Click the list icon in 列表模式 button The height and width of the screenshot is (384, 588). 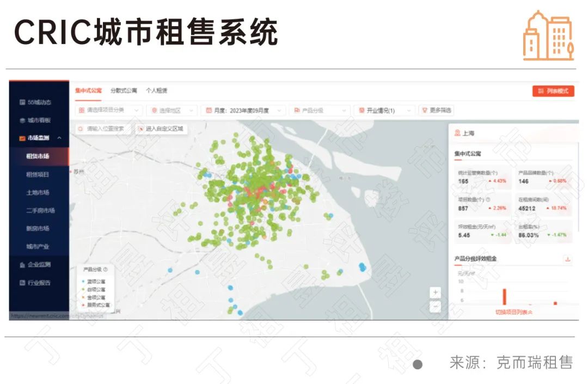[x=541, y=91]
